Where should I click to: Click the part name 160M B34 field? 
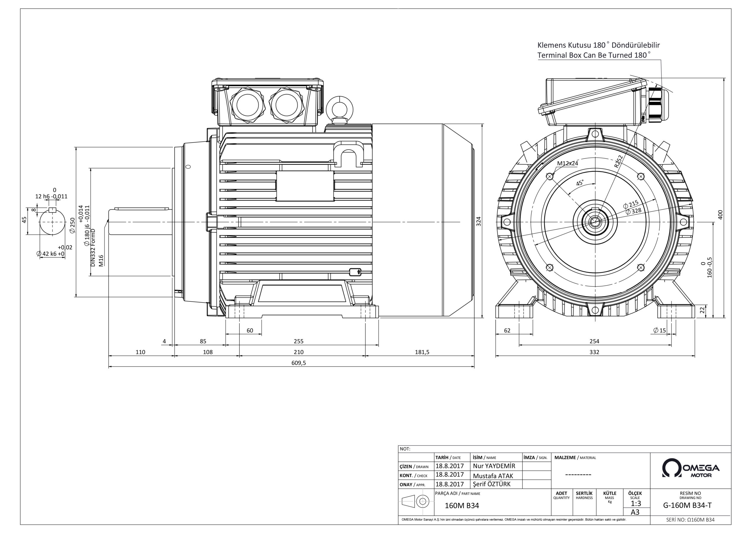coord(462,506)
